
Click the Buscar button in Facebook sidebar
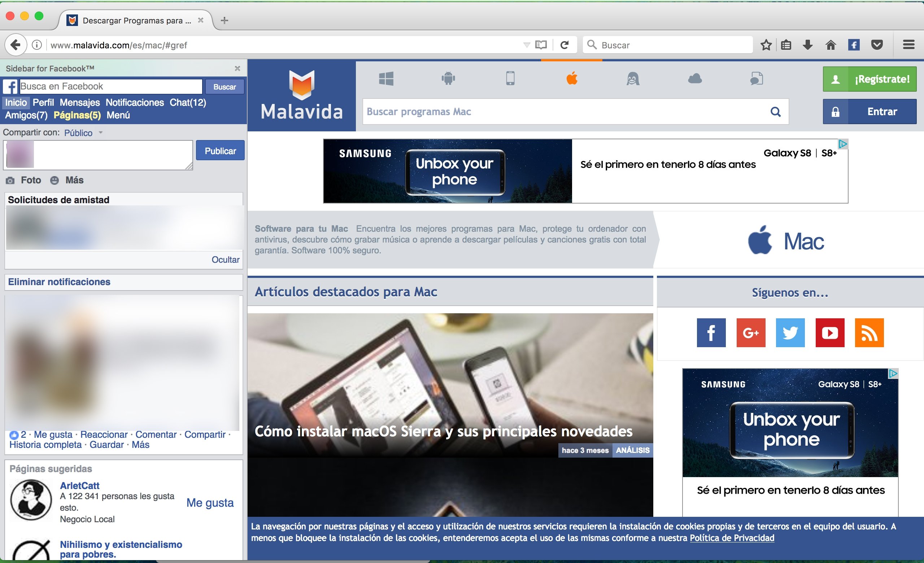coord(225,87)
